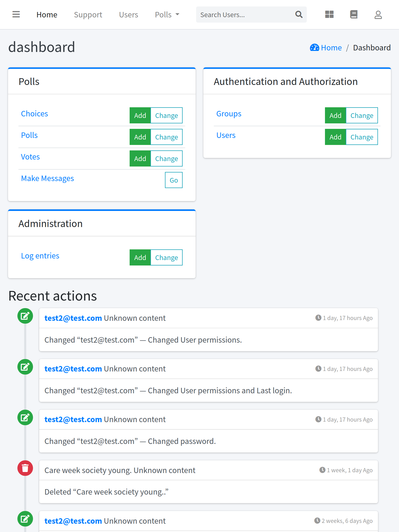Go to Users in top navigation

click(129, 15)
